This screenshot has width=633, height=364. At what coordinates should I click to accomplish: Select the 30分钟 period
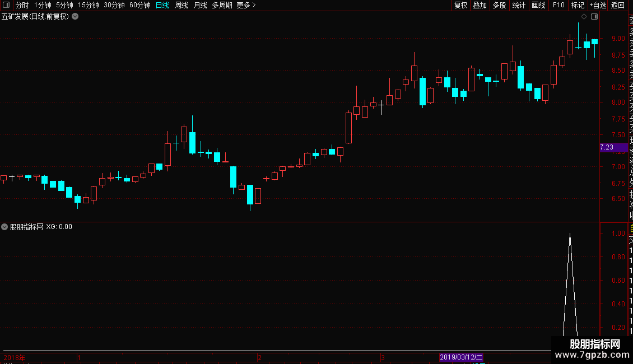point(114,5)
